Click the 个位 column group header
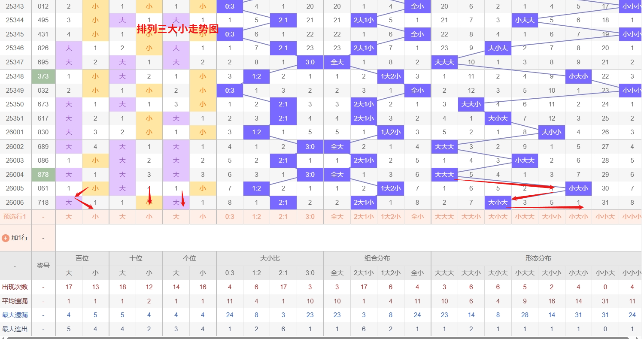This screenshot has width=644, height=339. (189, 258)
